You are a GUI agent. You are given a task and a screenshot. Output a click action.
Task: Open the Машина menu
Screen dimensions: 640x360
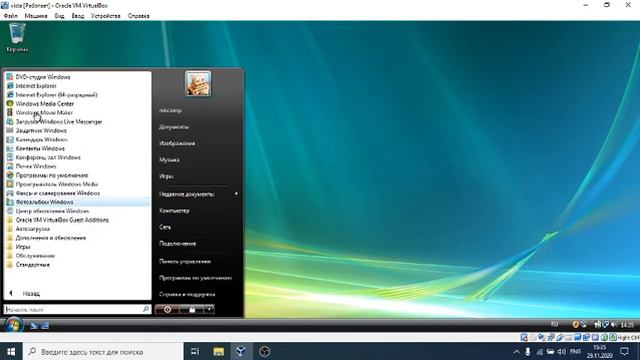(x=36, y=16)
